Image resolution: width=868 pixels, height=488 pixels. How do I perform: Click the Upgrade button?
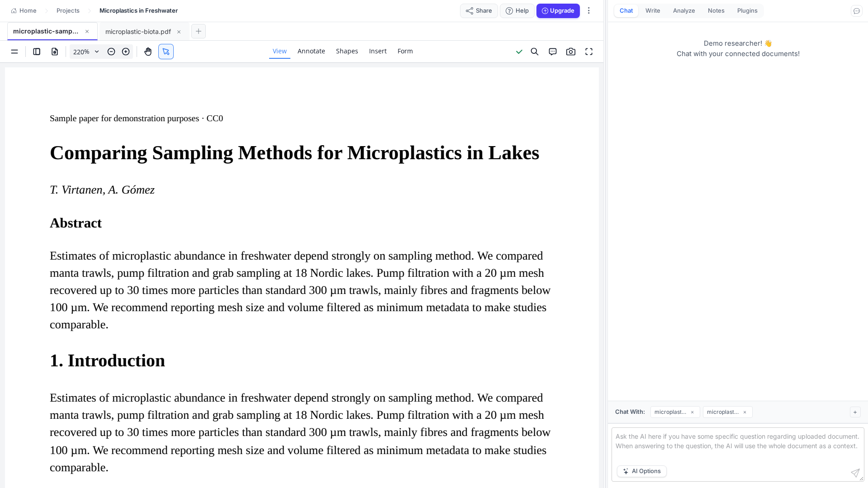[558, 11]
